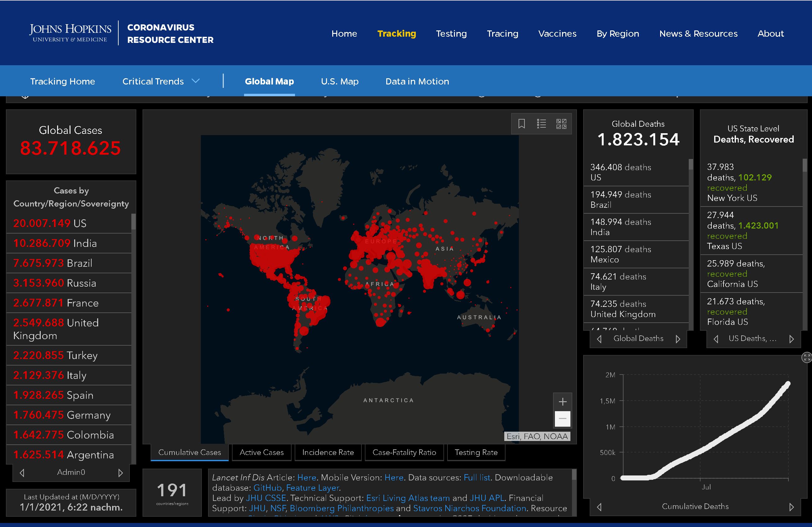Show next Cumulative Deaths chart
The image size is (812, 527).
(792, 507)
